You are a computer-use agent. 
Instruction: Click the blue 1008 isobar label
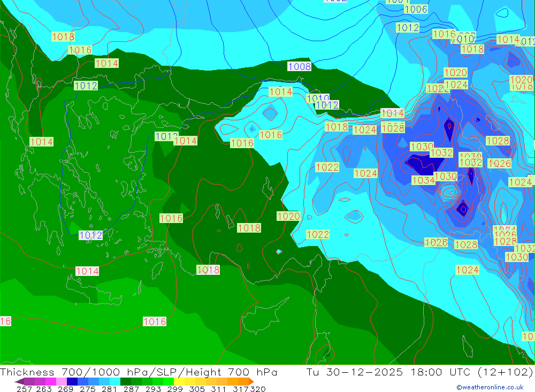point(299,66)
